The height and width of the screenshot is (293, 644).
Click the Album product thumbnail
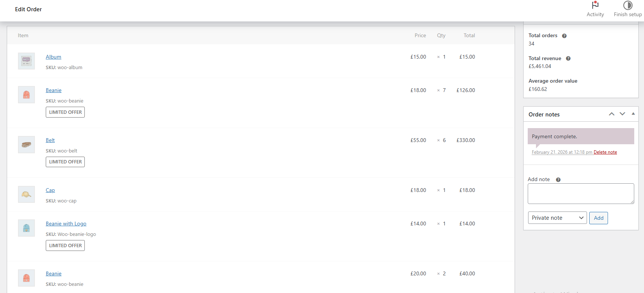pyautogui.click(x=26, y=61)
